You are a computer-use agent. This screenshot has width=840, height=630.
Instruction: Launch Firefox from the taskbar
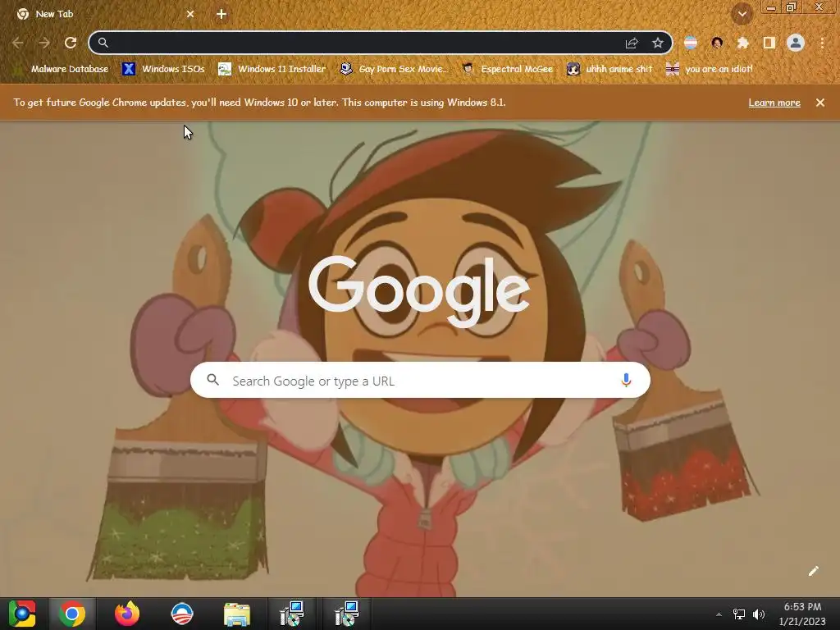[x=127, y=614]
